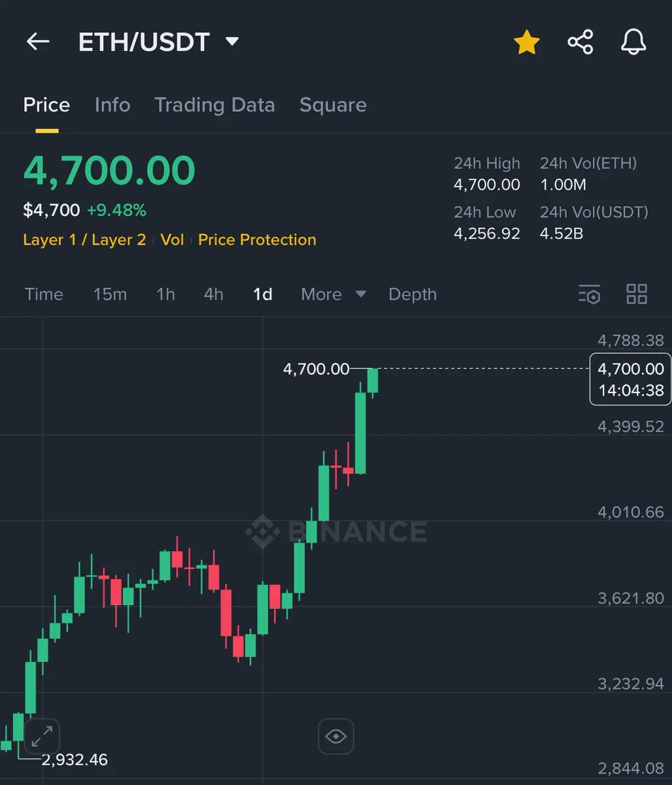Toggle the favorite star icon
Image resolution: width=672 pixels, height=785 pixels.
(526, 43)
